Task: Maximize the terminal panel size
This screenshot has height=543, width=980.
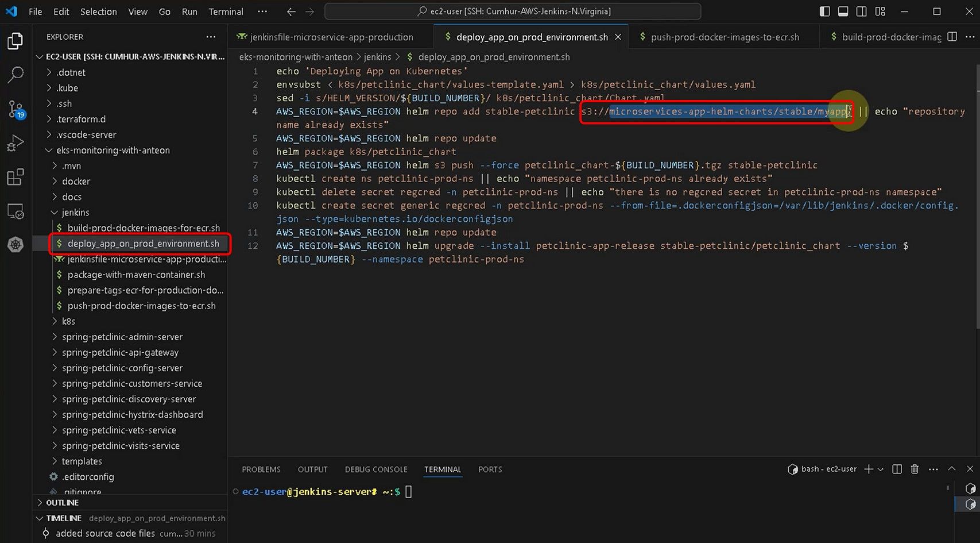Action: [951, 469]
